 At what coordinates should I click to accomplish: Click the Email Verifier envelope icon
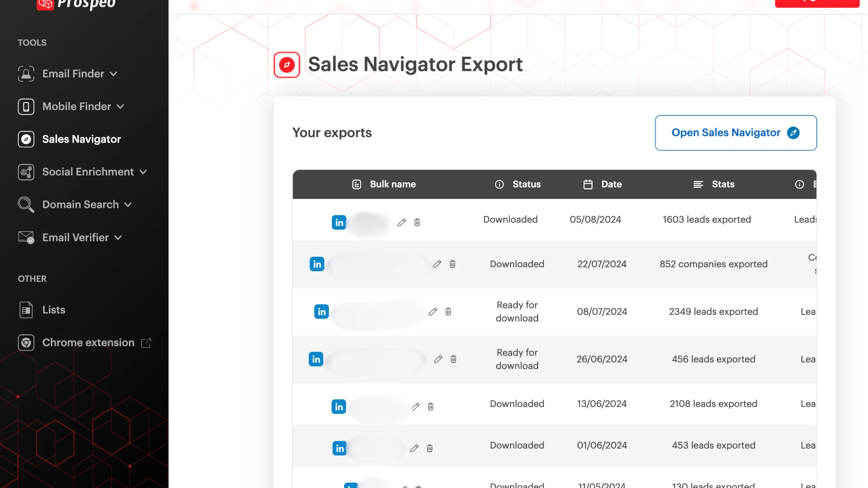26,237
